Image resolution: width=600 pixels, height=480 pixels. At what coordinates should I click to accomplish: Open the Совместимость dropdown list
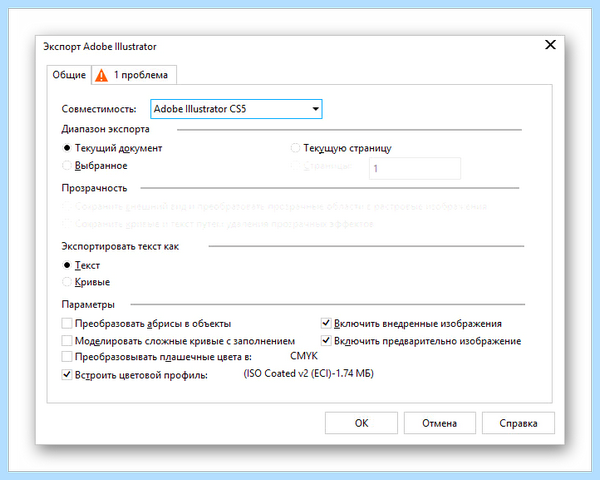(x=236, y=109)
